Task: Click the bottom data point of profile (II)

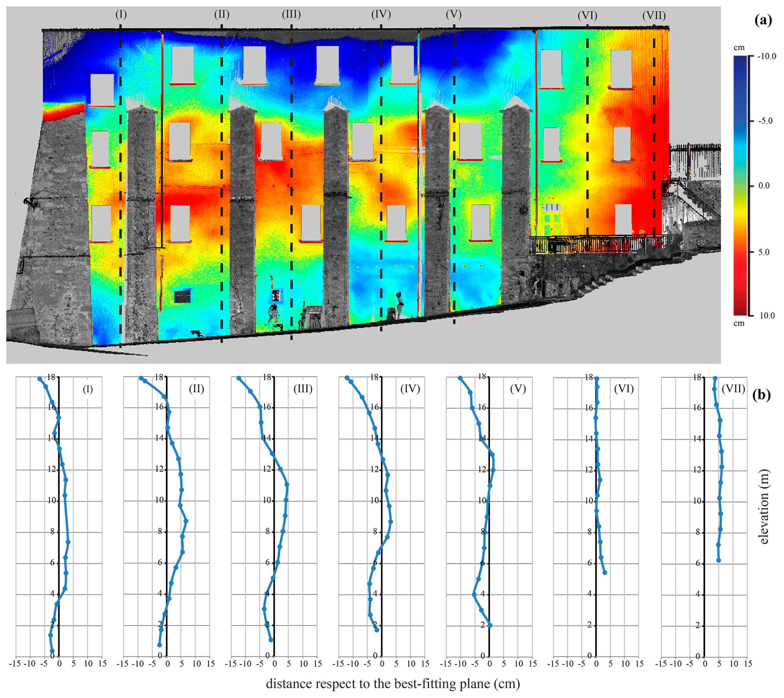Action: pyautogui.click(x=160, y=645)
